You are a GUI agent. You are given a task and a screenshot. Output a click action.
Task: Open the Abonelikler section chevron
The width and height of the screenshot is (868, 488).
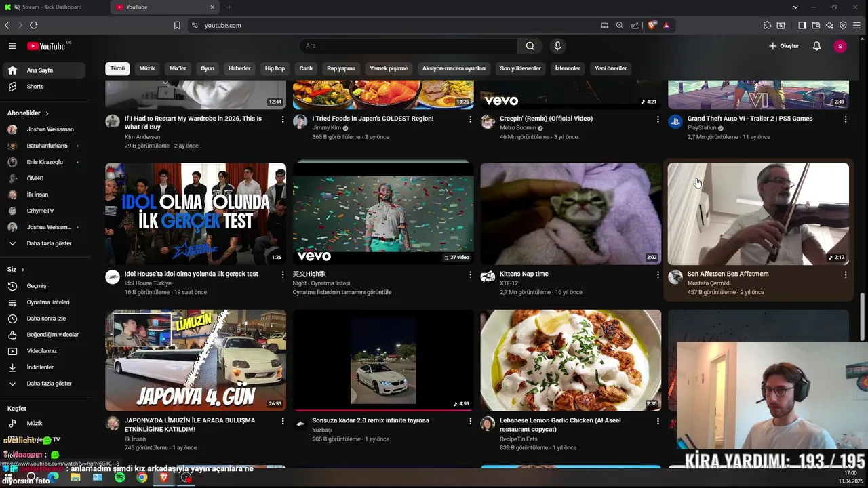[47, 113]
